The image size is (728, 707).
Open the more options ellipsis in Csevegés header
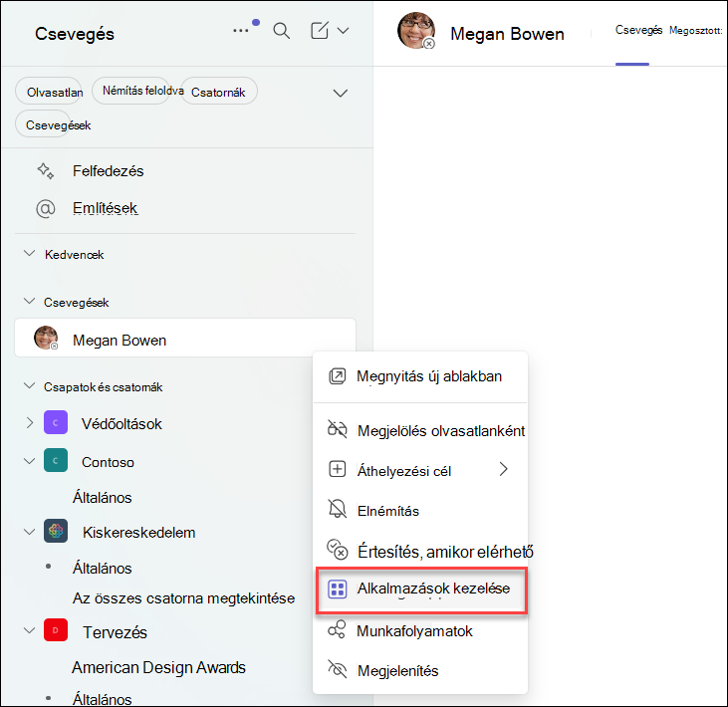(241, 31)
